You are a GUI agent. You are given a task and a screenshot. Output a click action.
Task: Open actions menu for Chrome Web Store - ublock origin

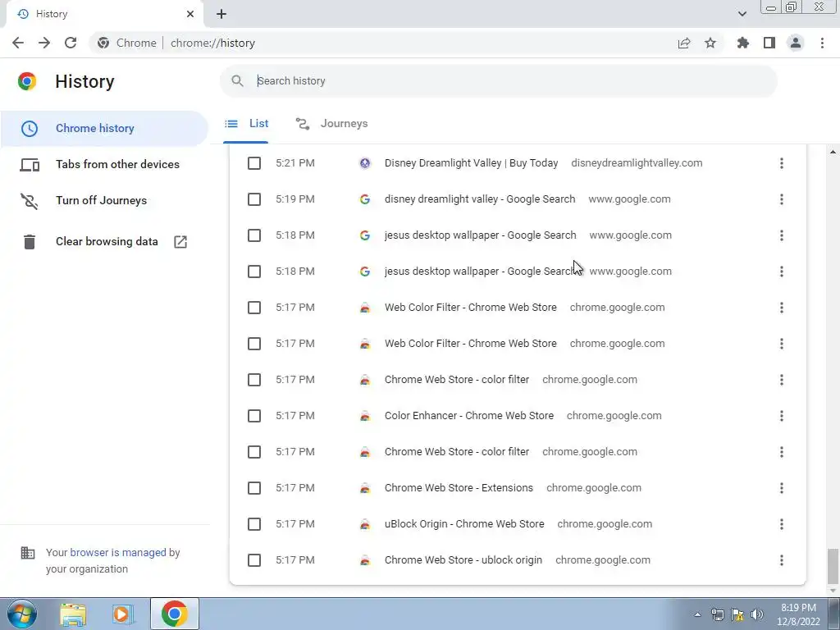(782, 560)
